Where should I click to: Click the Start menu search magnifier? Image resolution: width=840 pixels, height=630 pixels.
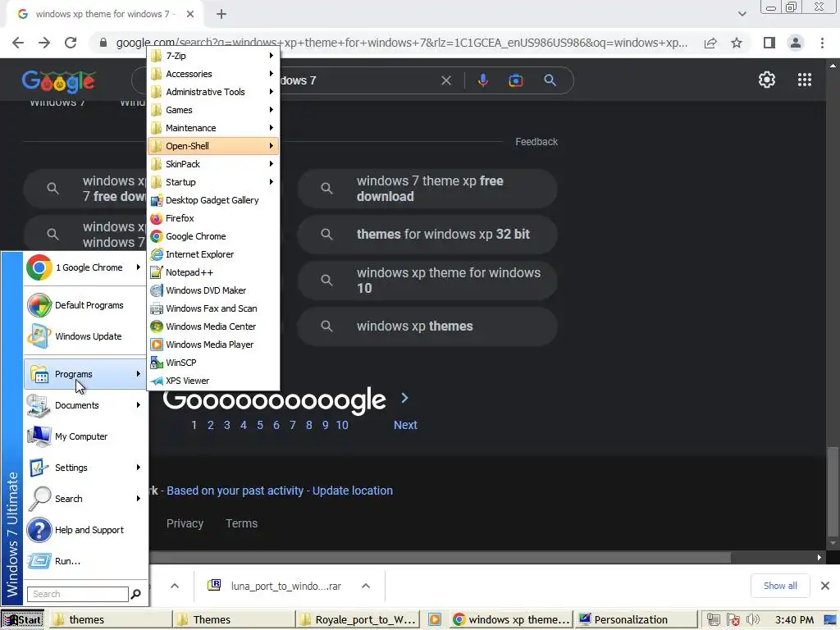tap(136, 594)
